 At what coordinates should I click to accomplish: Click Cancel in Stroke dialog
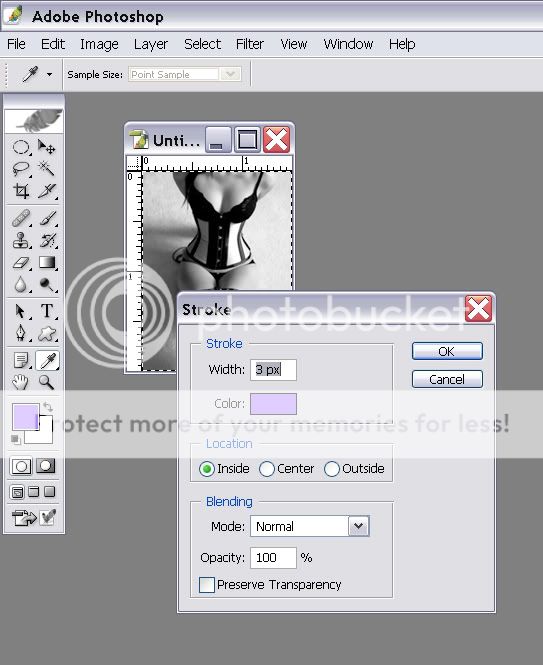click(447, 379)
